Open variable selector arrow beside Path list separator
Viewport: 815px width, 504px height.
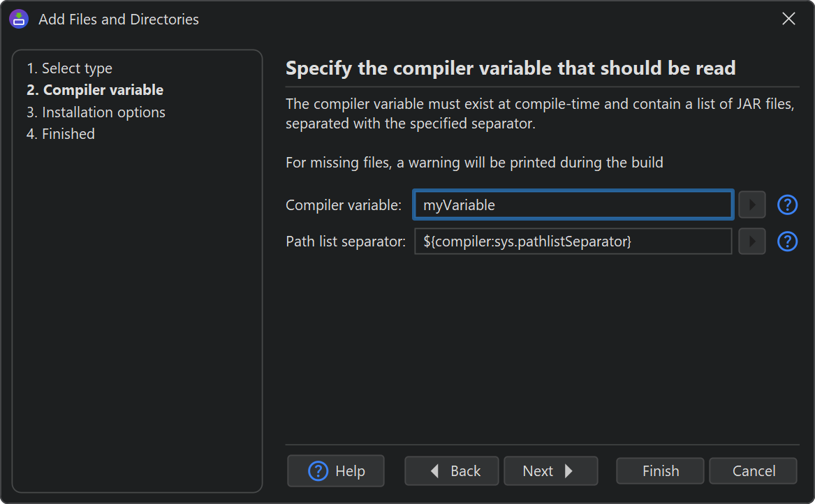pos(751,241)
